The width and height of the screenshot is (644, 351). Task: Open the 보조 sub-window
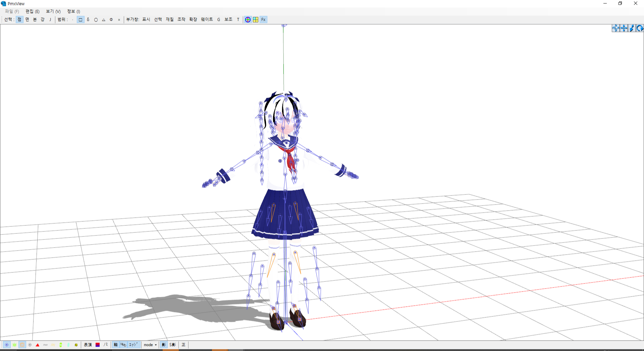tap(228, 19)
